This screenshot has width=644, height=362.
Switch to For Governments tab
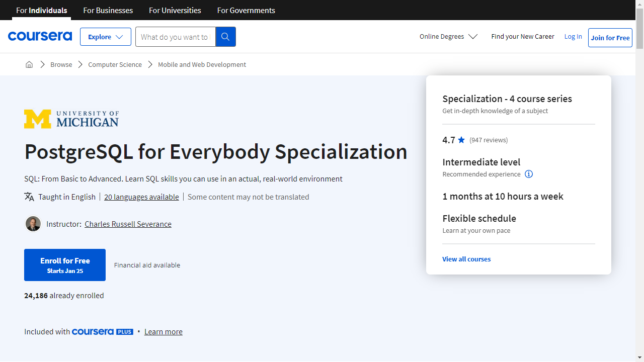[246, 10]
